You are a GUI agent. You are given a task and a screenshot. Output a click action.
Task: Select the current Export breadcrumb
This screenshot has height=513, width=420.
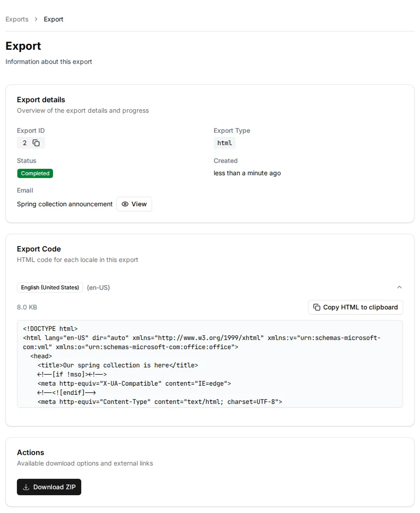coord(53,19)
